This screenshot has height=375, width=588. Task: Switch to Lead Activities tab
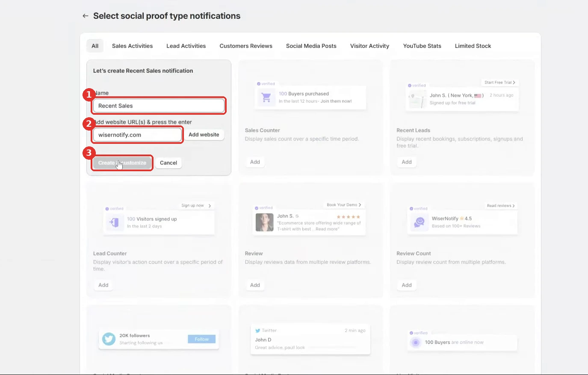(186, 46)
